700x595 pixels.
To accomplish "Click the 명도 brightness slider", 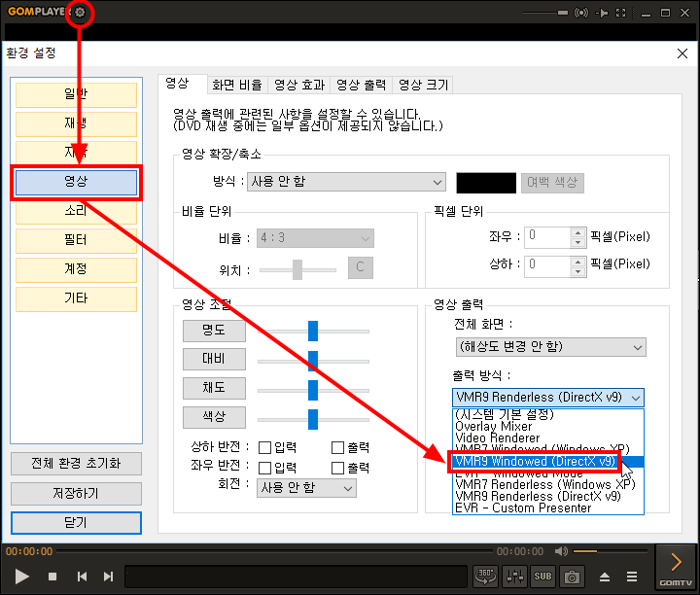I will 313,332.
